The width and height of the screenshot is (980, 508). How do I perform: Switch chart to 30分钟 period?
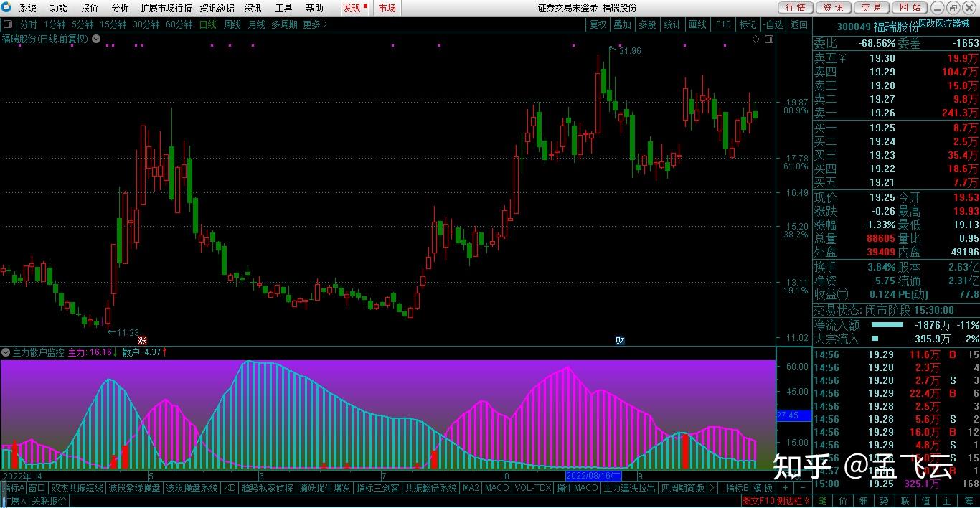(x=146, y=24)
